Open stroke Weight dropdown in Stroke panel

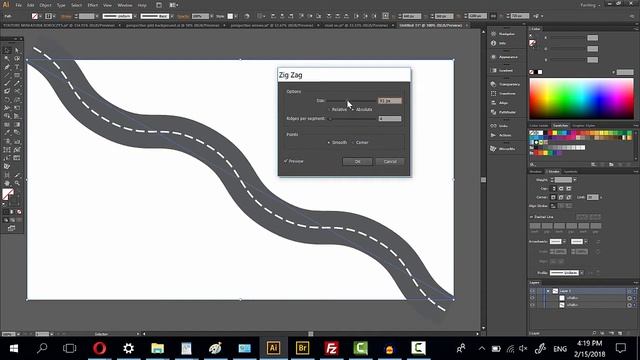pos(575,180)
